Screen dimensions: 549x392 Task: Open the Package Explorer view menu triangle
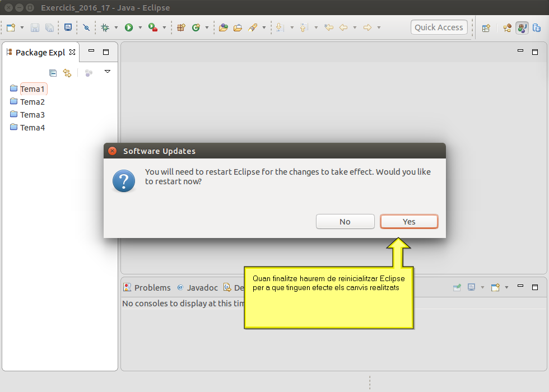click(x=108, y=72)
